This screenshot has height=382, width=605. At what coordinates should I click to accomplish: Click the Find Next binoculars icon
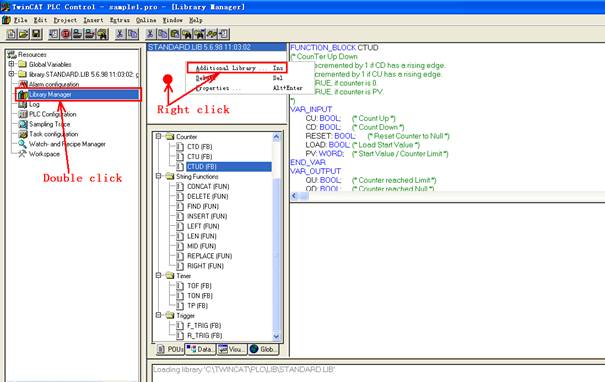[x=199, y=34]
